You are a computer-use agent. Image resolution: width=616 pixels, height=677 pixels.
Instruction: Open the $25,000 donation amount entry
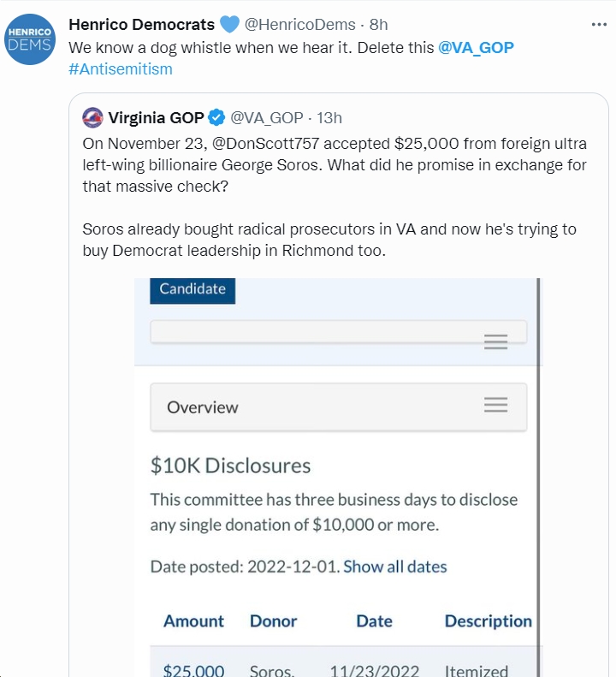[x=193, y=670]
